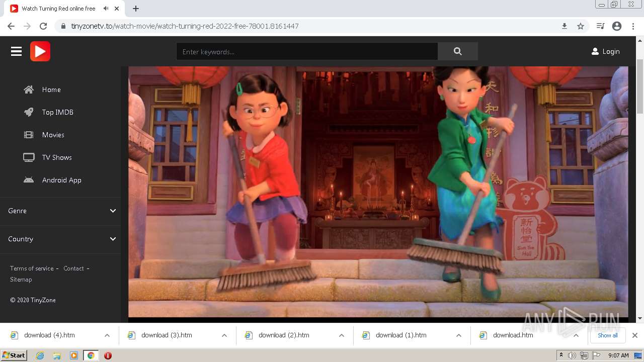644x362 pixels.
Task: Click the address bar URL
Action: (185, 26)
